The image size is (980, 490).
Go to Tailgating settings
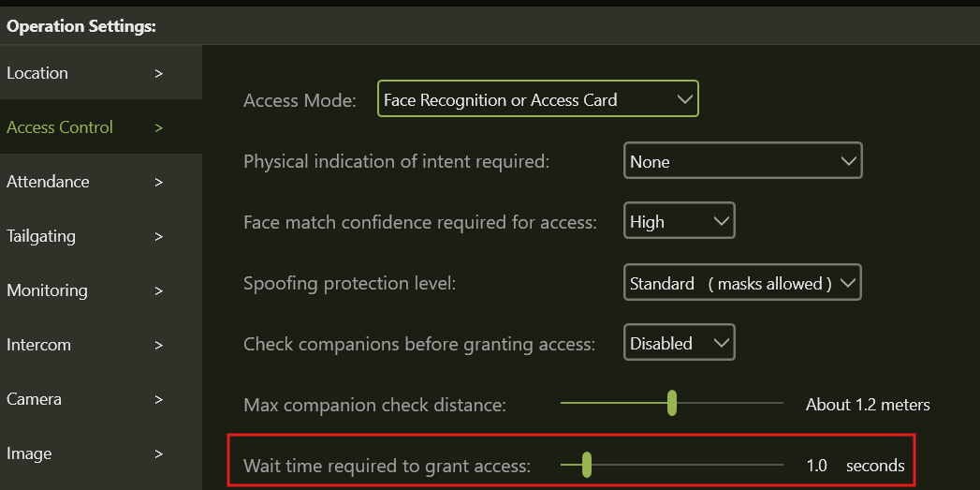(x=41, y=236)
